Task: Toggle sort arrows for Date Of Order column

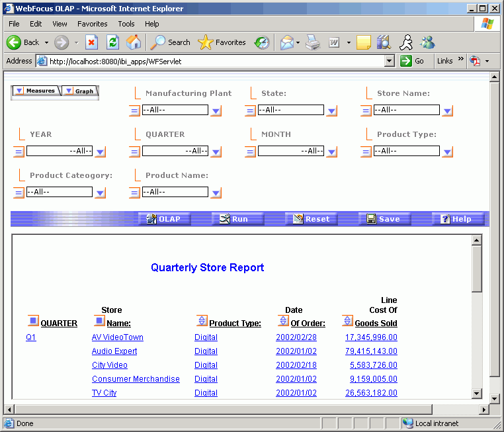Action: [283, 321]
